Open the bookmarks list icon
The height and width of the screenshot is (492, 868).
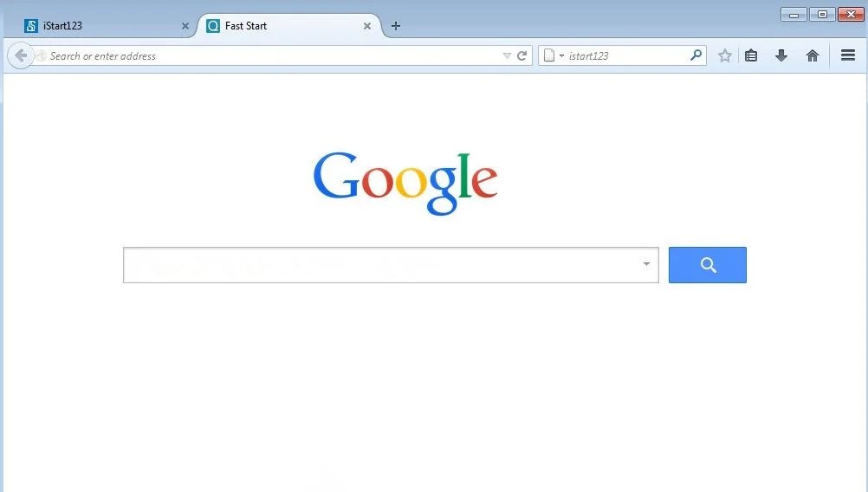click(x=751, y=55)
